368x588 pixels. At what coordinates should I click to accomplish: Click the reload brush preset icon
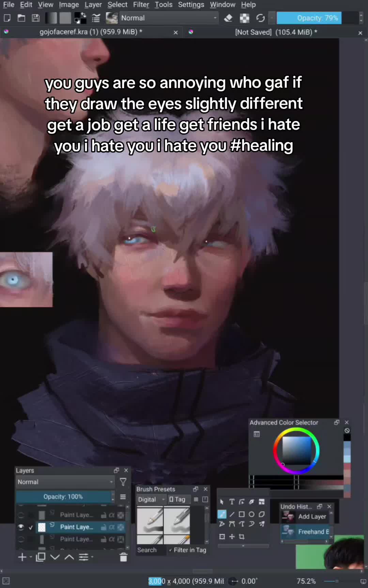coord(261,18)
